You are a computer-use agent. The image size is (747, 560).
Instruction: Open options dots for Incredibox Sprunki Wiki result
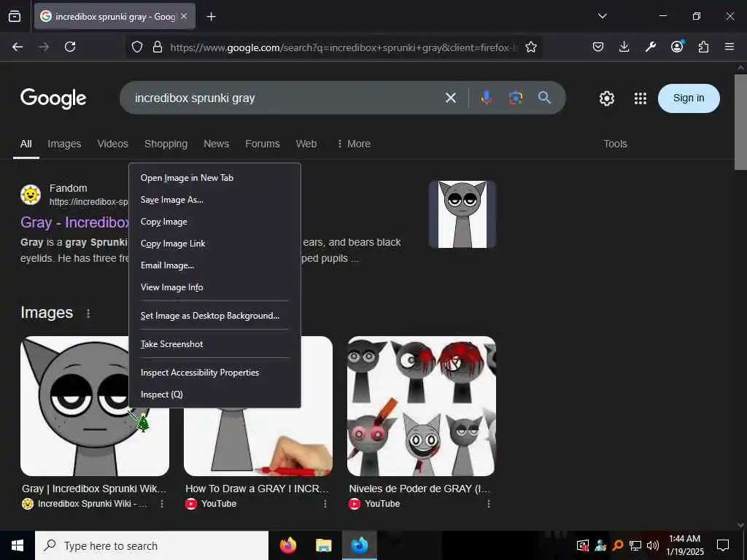[x=162, y=503]
